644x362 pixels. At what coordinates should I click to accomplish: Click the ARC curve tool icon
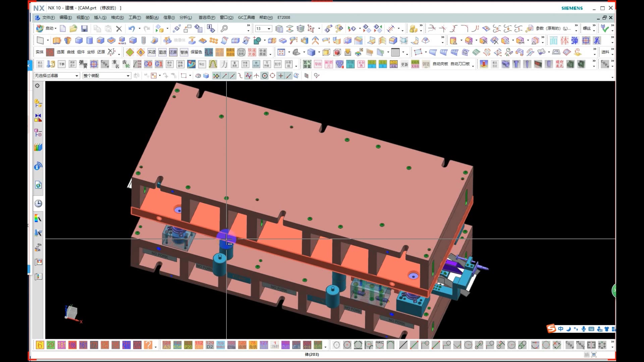[x=379, y=345]
